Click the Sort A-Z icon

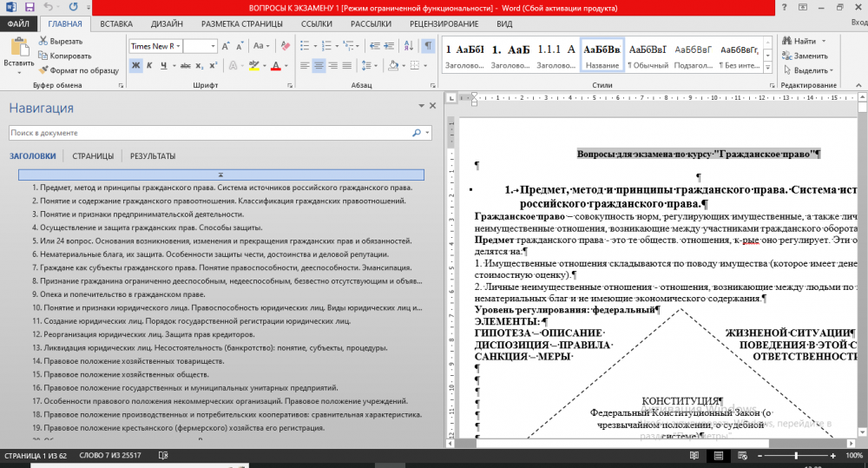pos(410,45)
